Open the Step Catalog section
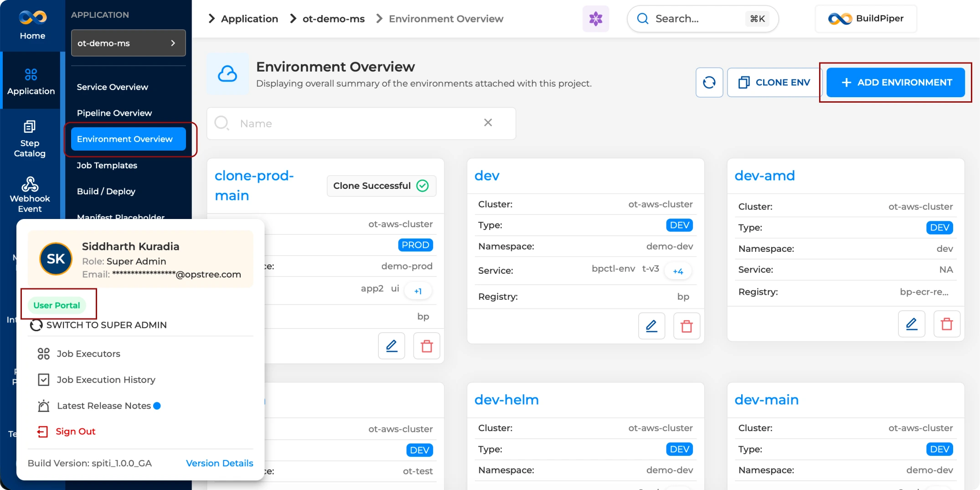Image resolution: width=980 pixels, height=490 pixels. pos(30,139)
